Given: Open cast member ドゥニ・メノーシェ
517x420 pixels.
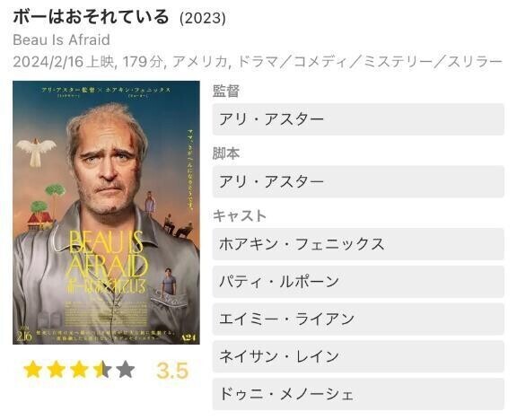Looking at the screenshot, I should pos(358,394).
